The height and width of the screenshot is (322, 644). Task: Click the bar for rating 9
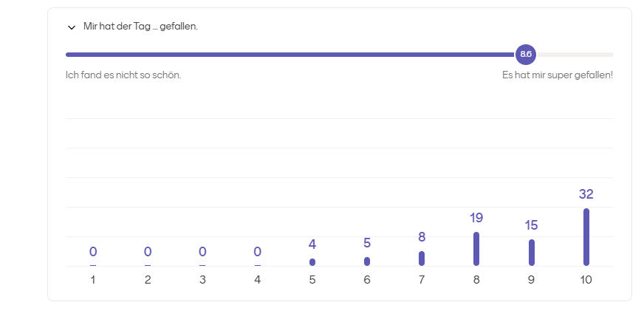532,253
